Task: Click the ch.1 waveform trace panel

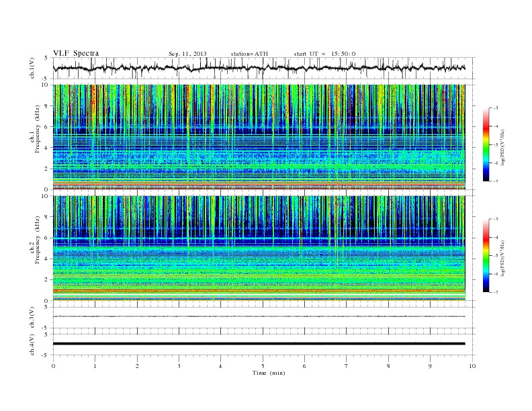Action: pyautogui.click(x=264, y=68)
